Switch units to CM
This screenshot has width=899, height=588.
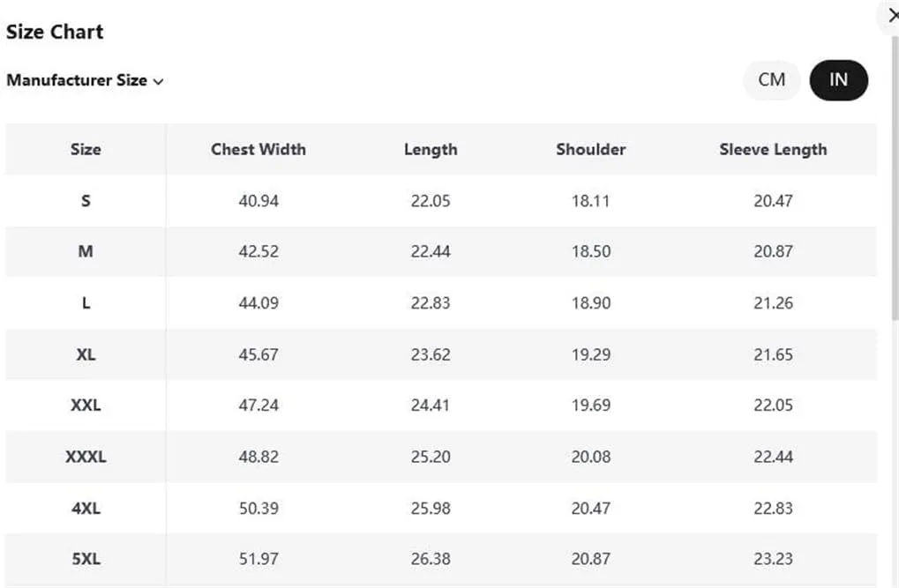(771, 79)
